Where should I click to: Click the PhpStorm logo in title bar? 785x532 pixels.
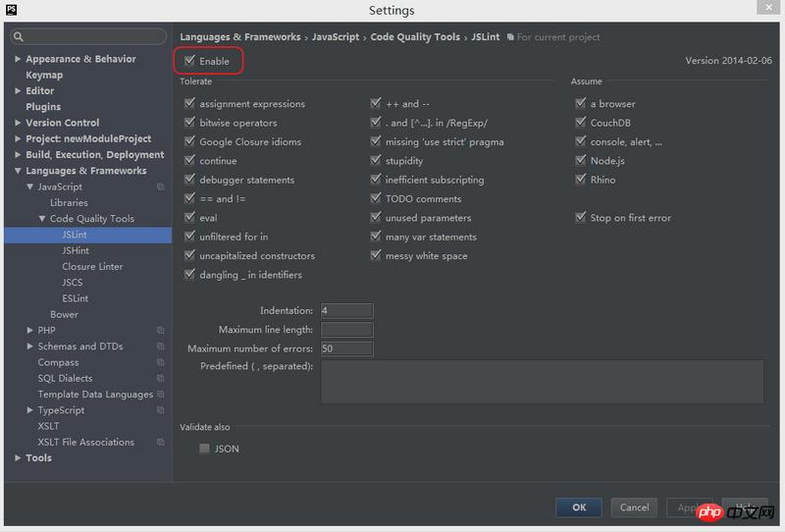[x=11, y=10]
